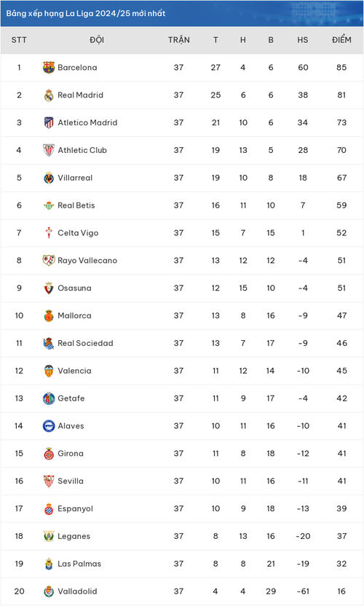Click the HS column header
Viewport: 364px width, 606px height.
tap(303, 40)
